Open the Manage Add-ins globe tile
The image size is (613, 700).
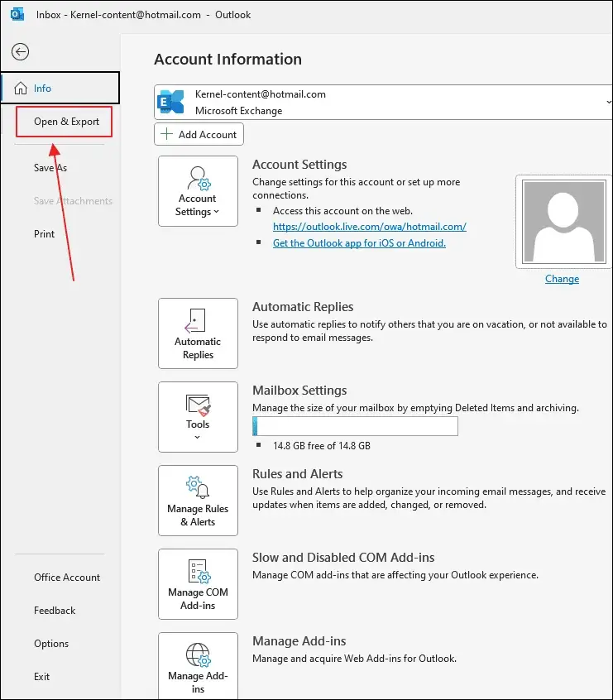198,665
